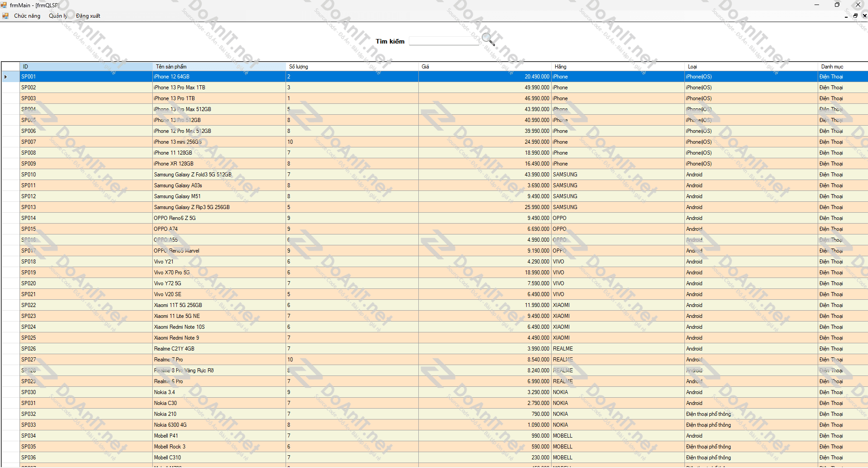Select the Nokia 6300 4G cell
Screen dimensions: 868x468
coord(219,425)
